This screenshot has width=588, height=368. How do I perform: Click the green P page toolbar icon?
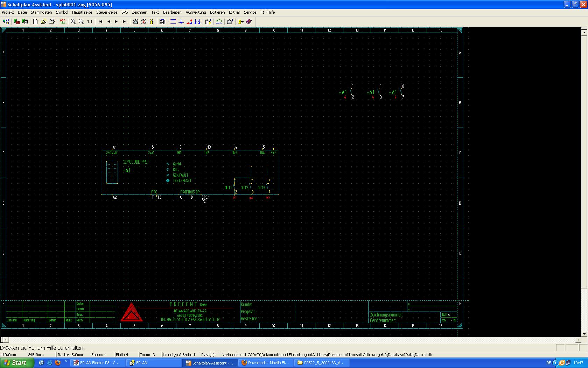pos(24,22)
